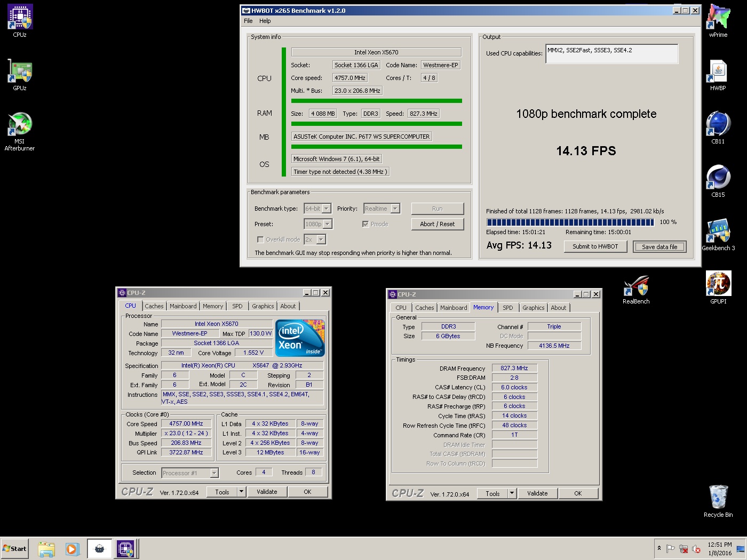Expand Tools arrow in right CPU-Z

(x=512, y=493)
